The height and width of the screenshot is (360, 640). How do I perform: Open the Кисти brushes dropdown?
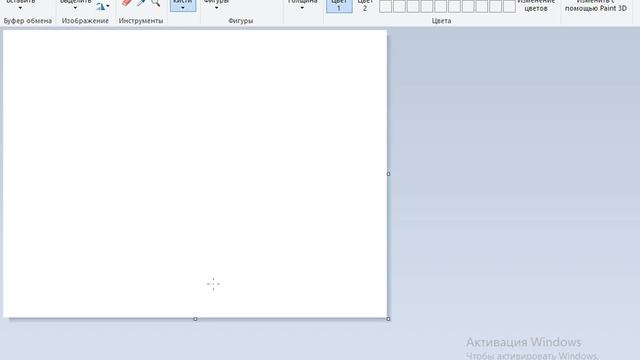[x=183, y=5]
